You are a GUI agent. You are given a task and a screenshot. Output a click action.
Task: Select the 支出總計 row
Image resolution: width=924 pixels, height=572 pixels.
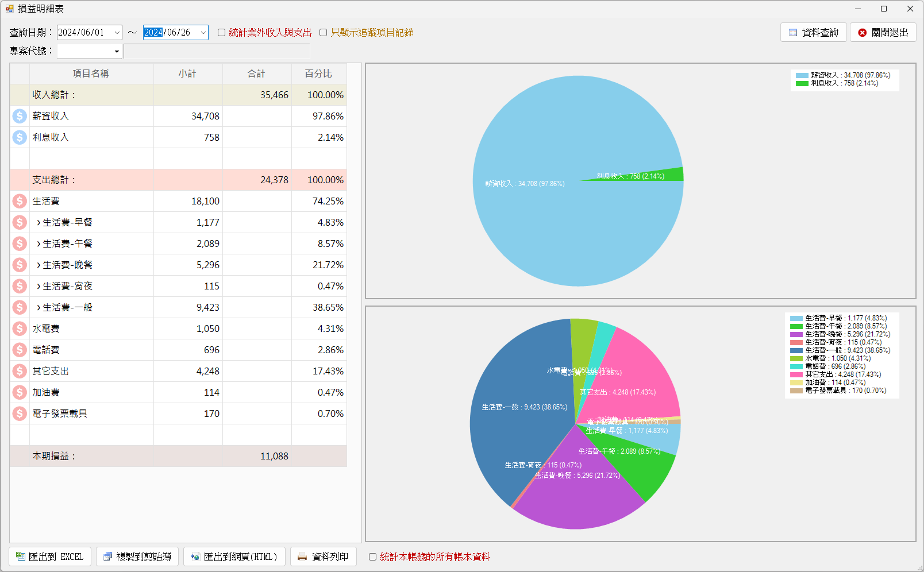(178, 180)
